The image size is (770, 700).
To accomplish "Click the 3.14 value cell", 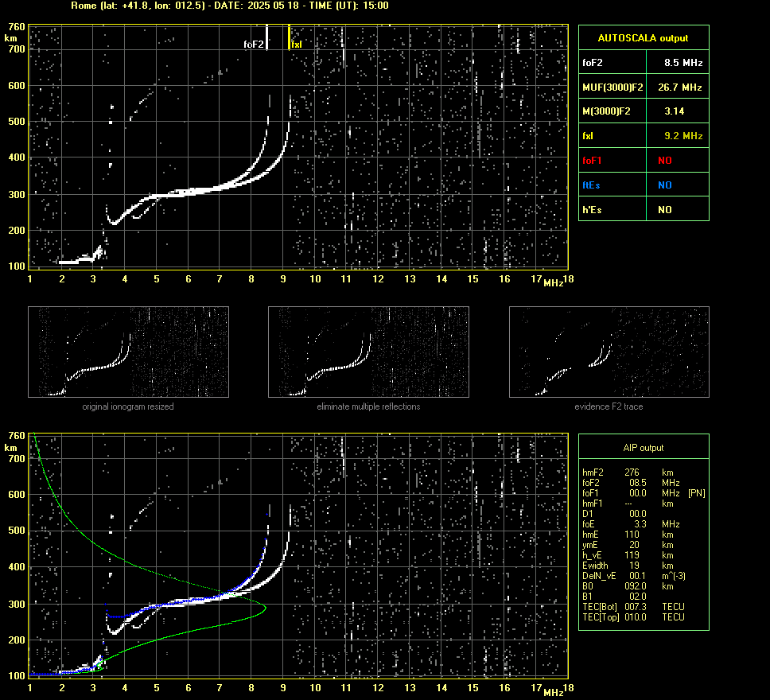I will click(x=678, y=111).
